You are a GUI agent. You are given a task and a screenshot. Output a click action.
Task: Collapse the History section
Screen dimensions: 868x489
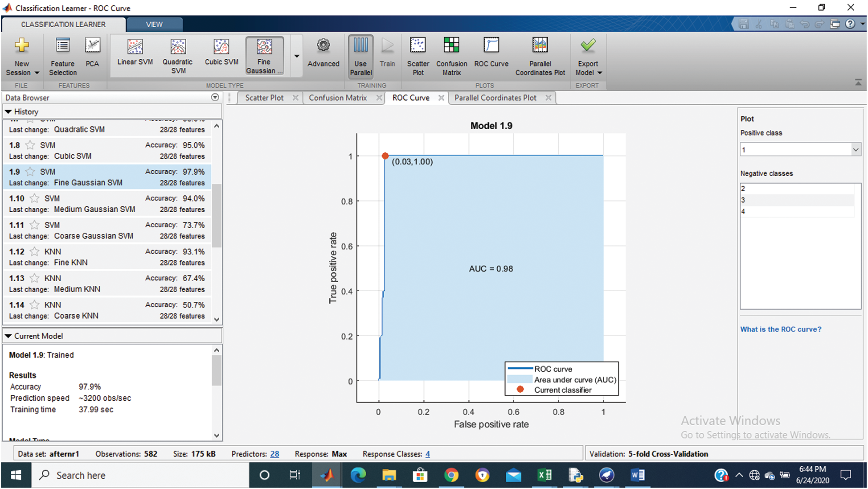tap(8, 112)
